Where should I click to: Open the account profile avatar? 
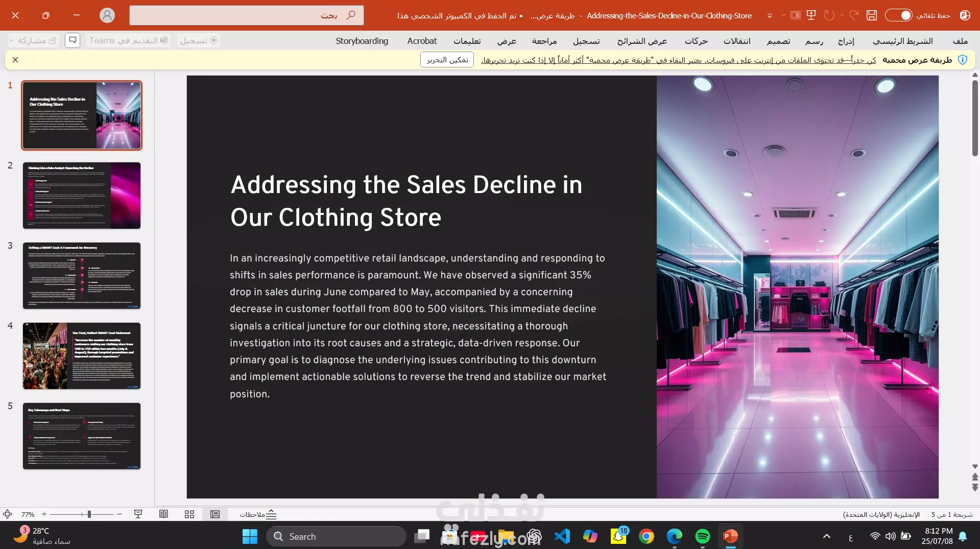pos(107,15)
